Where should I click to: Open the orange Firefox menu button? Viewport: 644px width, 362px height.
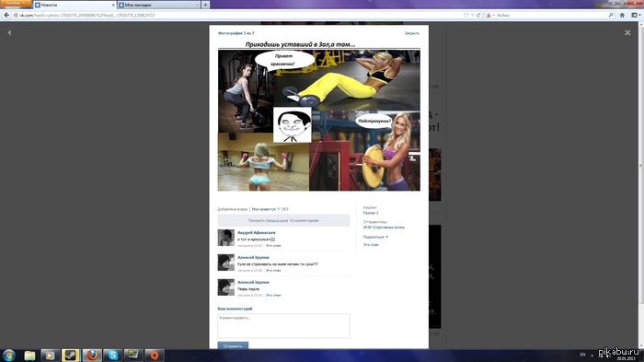(16, 4)
